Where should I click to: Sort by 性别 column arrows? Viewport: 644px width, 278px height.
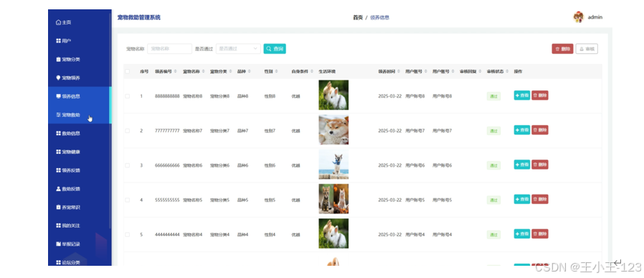(x=276, y=72)
